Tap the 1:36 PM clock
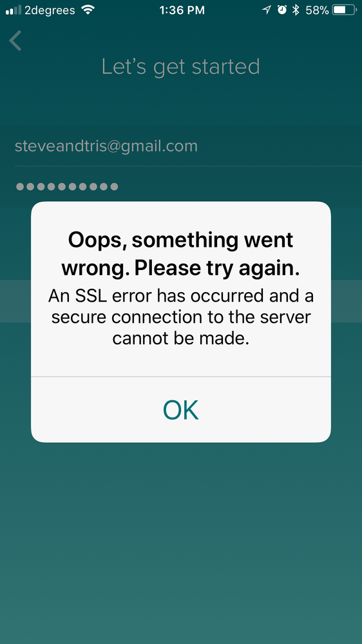The height and width of the screenshot is (644, 362). (182, 10)
